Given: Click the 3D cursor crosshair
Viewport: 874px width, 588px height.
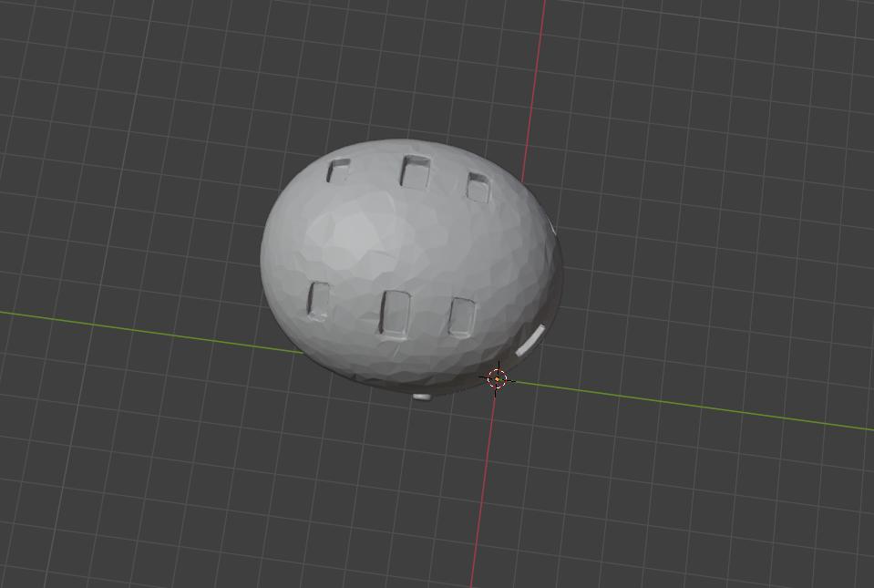Looking at the screenshot, I should pyautogui.click(x=497, y=379).
